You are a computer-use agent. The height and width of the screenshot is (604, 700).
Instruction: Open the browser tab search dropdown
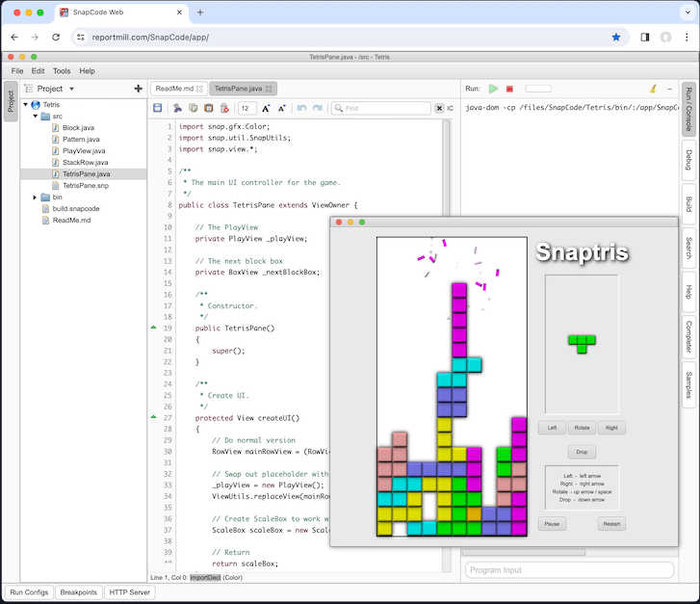point(687,13)
